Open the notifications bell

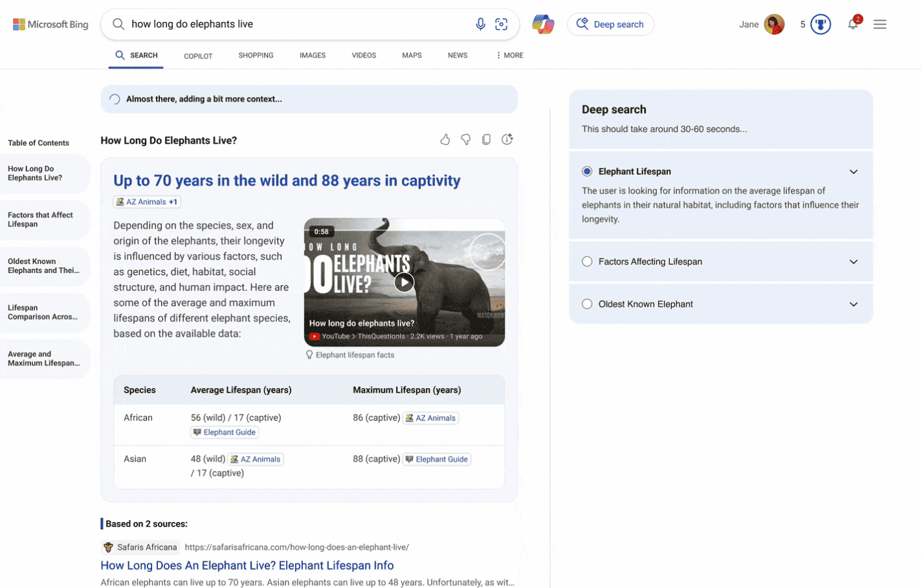tap(853, 24)
